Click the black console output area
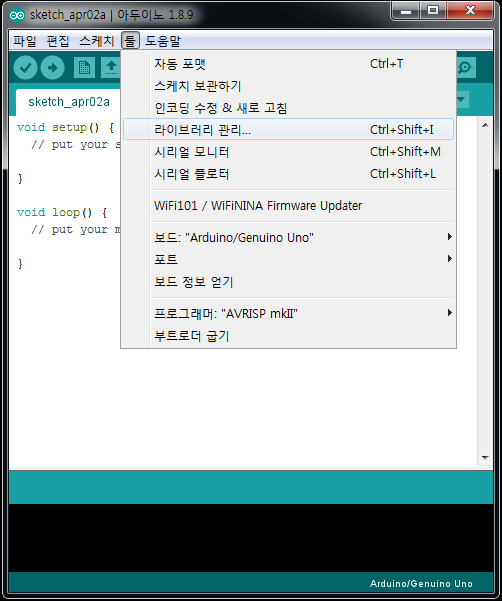Screen dimensions: 502x601 click(251, 538)
